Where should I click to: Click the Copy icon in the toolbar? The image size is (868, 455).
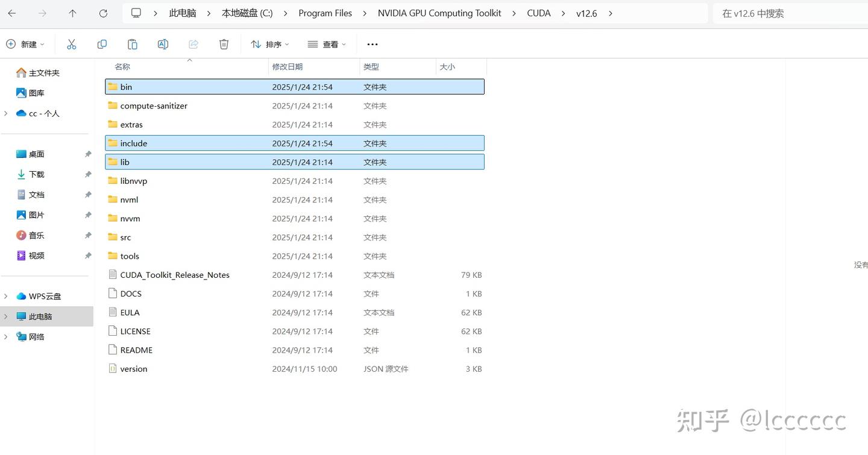pos(102,43)
